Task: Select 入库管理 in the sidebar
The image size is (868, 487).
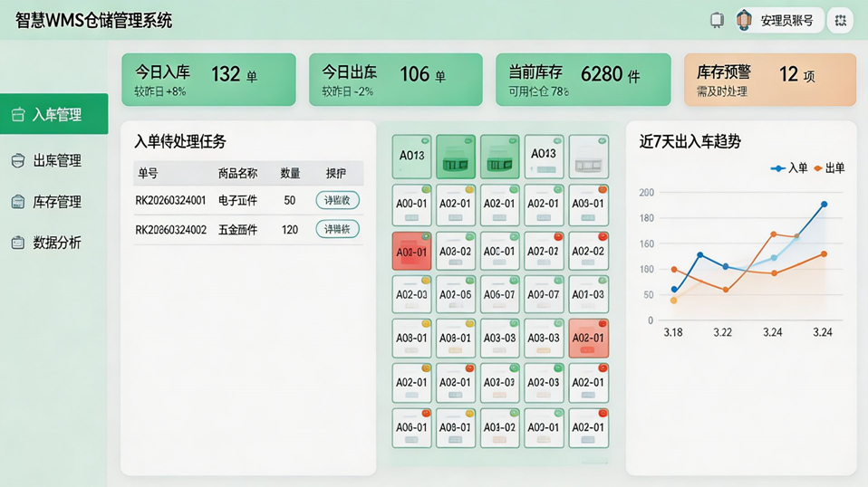Action: coord(53,114)
